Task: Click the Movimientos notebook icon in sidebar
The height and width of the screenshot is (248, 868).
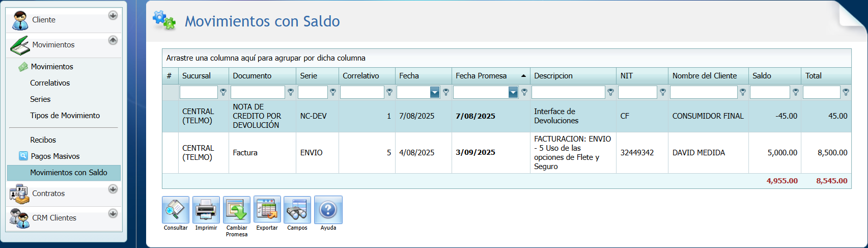Action: pyautogui.click(x=20, y=45)
